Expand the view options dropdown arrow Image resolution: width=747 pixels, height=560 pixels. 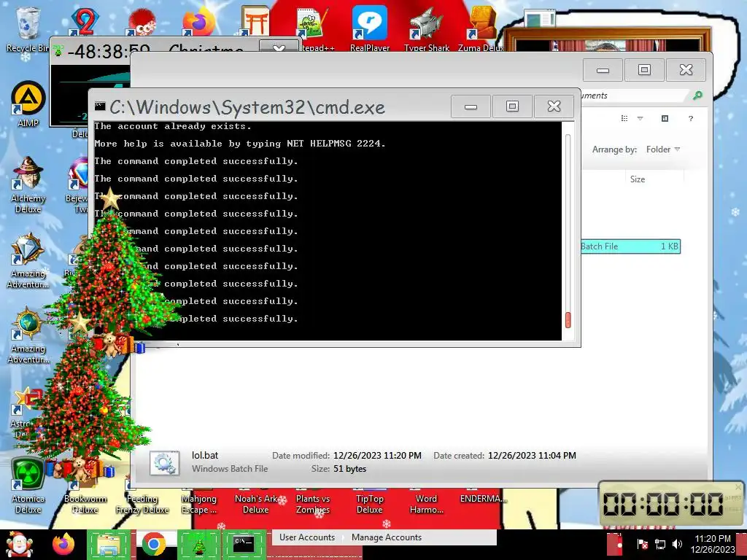[x=640, y=119]
